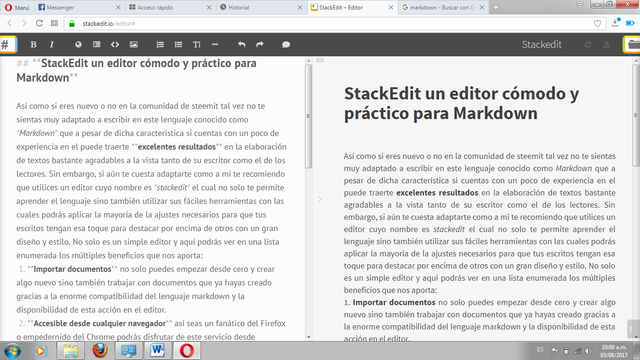Click the volume icon in system tray
Viewport: 640px width, 360px height.
589,351
